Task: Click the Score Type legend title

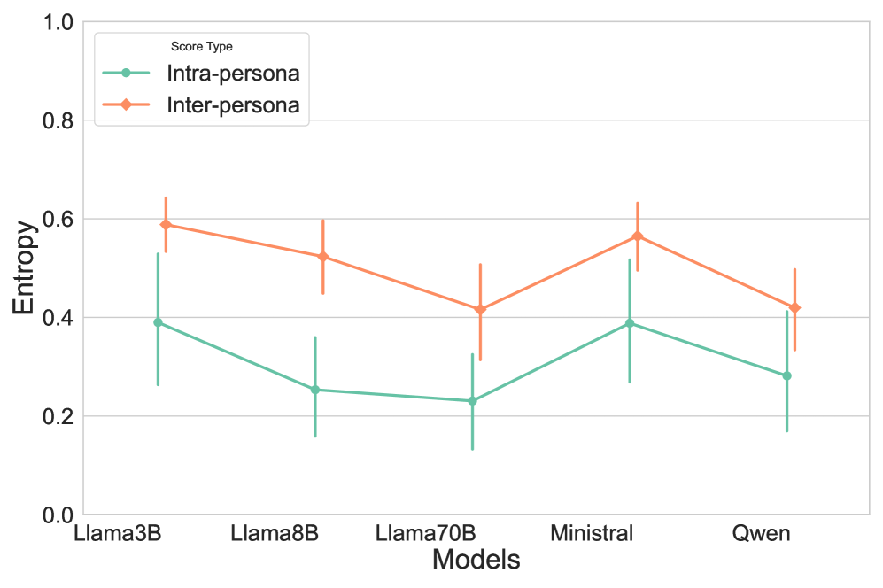Action: pyautogui.click(x=202, y=46)
